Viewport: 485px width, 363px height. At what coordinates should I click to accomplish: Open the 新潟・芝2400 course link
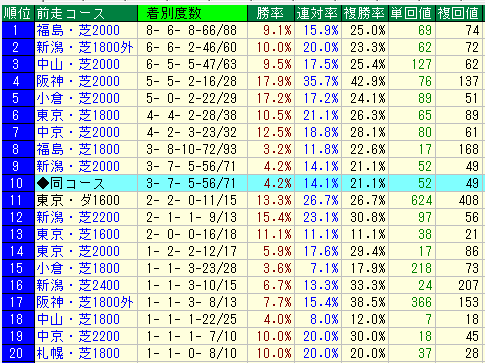pos(78,286)
